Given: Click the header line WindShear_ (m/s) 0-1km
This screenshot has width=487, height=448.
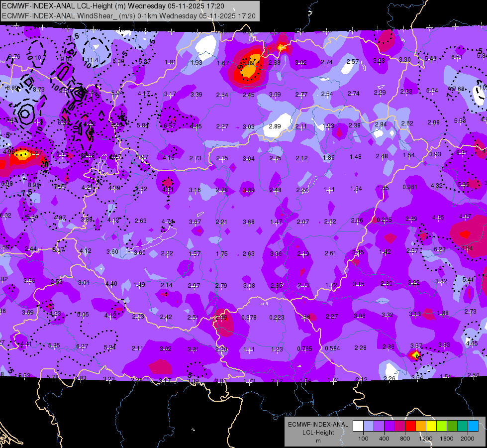Looking at the screenshot, I should click(128, 16).
